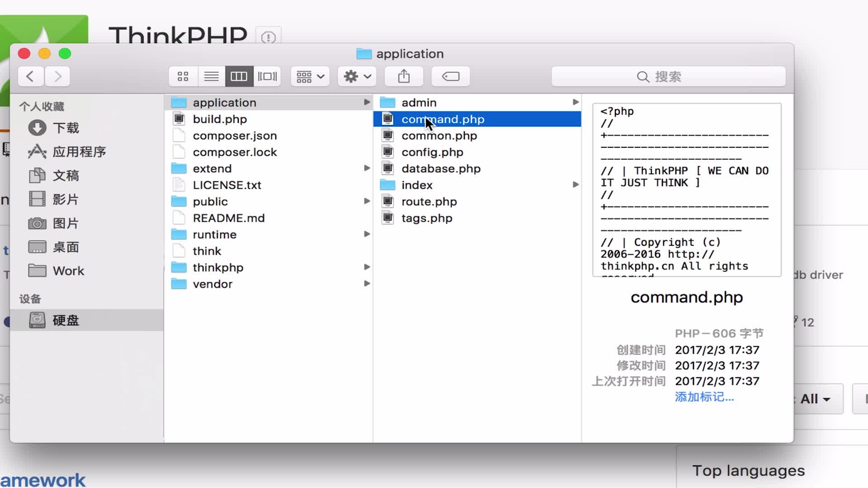Expand the admin folder arrow
The image size is (868, 488).
tap(576, 102)
